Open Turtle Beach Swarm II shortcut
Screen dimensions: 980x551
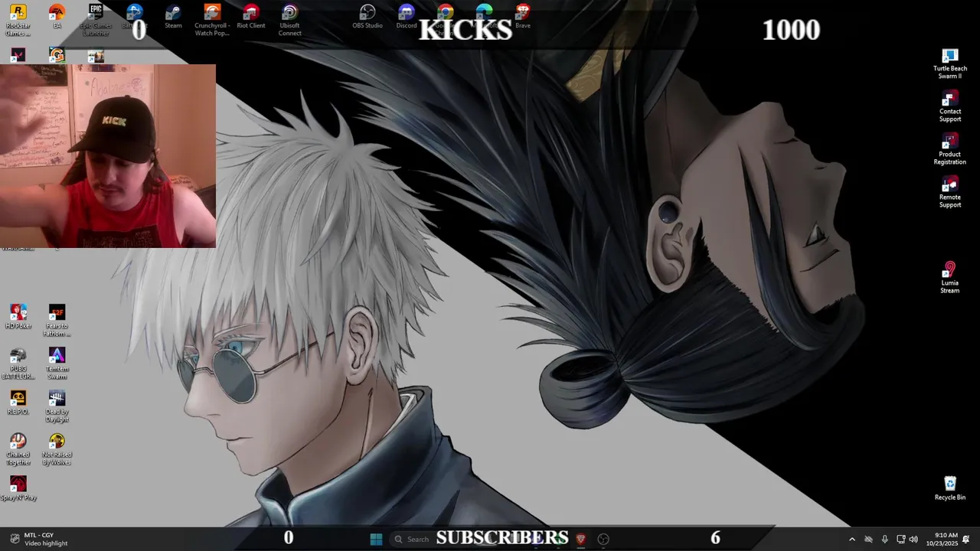tap(950, 64)
